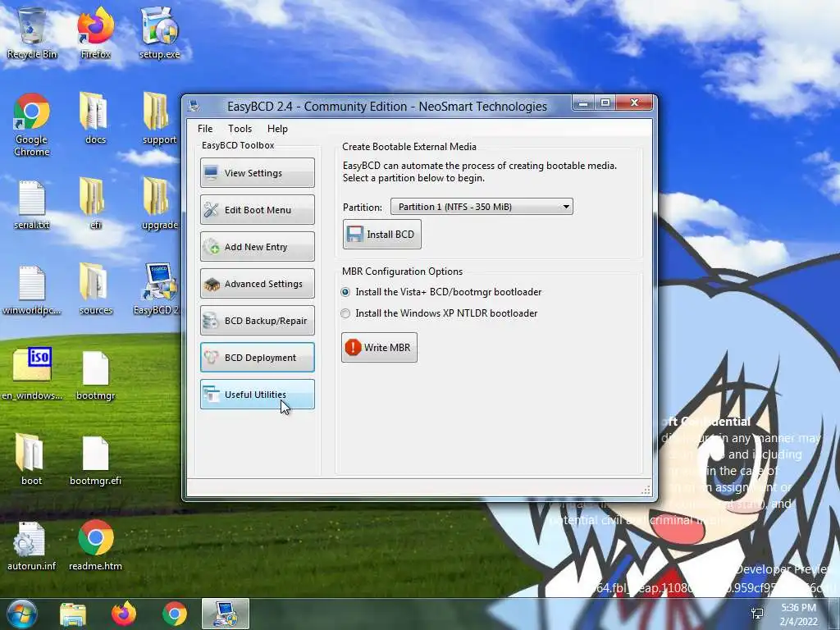Open BCD Backup/Repair section
The width and height of the screenshot is (840, 630).
coord(257,321)
